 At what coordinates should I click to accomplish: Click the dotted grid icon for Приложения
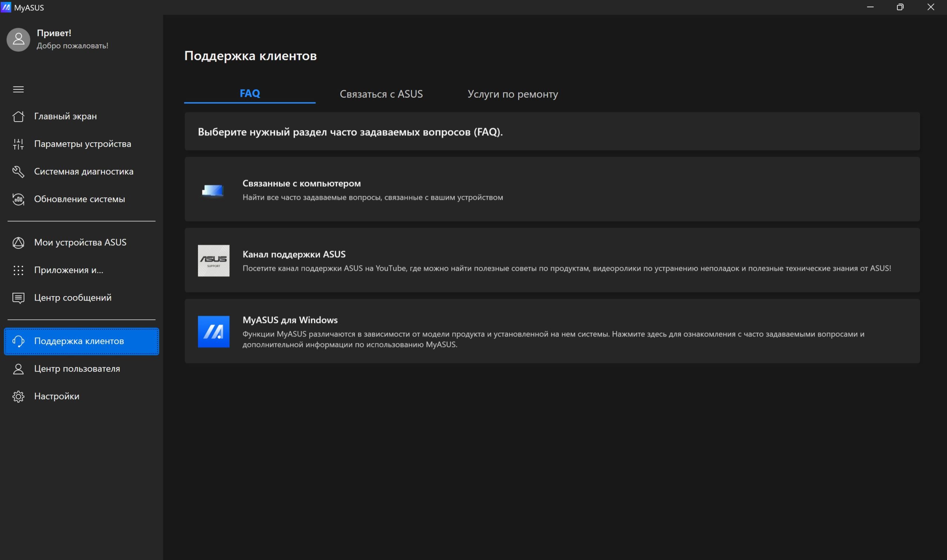pos(18,270)
